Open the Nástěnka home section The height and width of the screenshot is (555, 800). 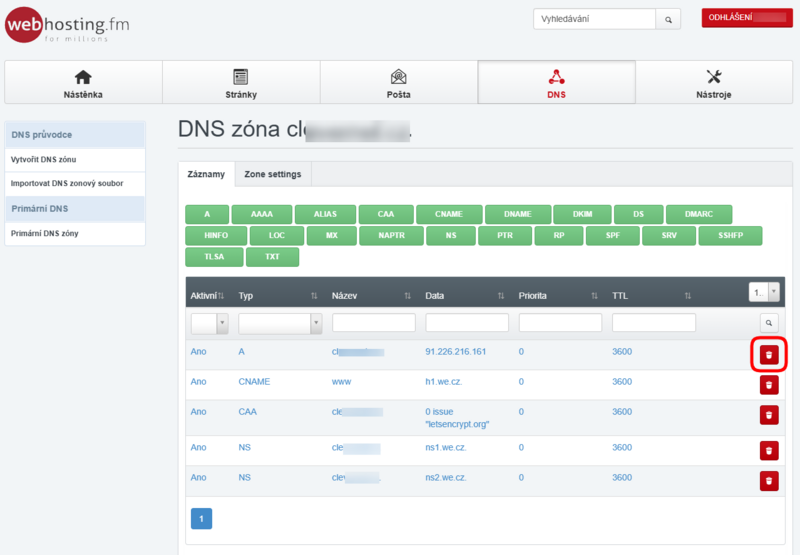pos(83,82)
